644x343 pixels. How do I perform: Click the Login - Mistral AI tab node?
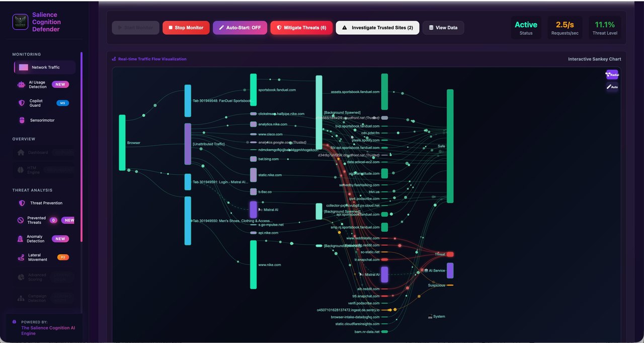188,182
